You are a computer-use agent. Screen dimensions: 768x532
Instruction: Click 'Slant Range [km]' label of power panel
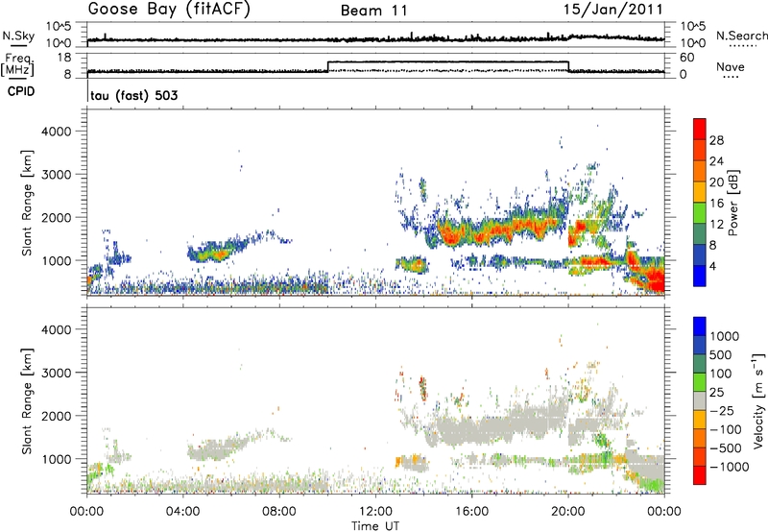[27, 203]
